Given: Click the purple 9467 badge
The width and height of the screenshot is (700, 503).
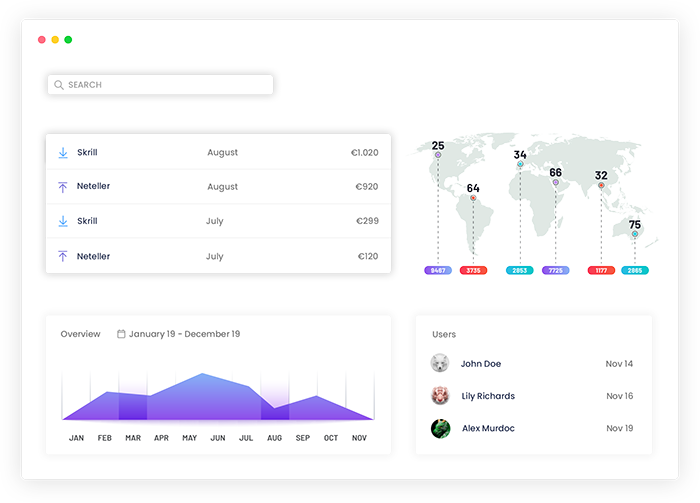Looking at the screenshot, I should (x=438, y=271).
